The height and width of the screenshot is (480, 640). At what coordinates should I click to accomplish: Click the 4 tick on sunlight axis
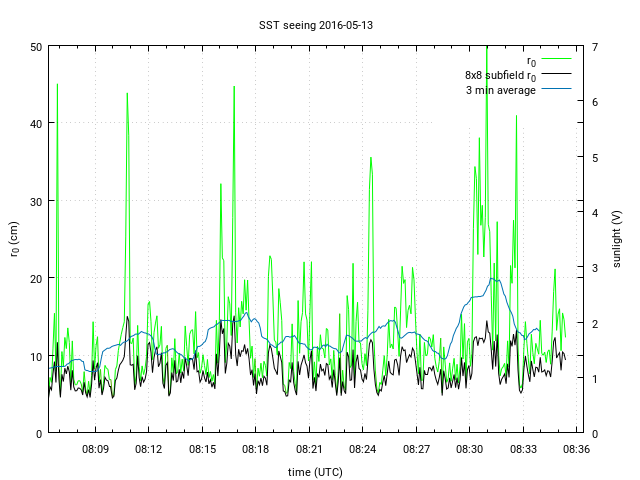[594, 212]
